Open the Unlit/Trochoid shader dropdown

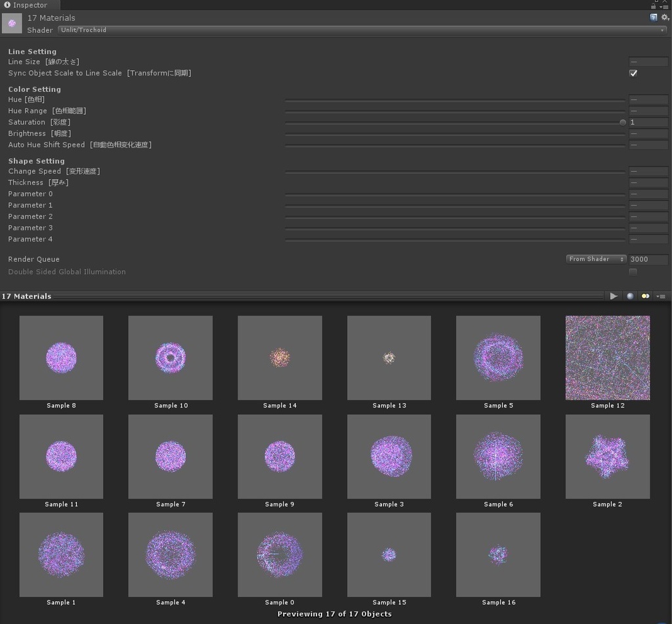point(362,30)
